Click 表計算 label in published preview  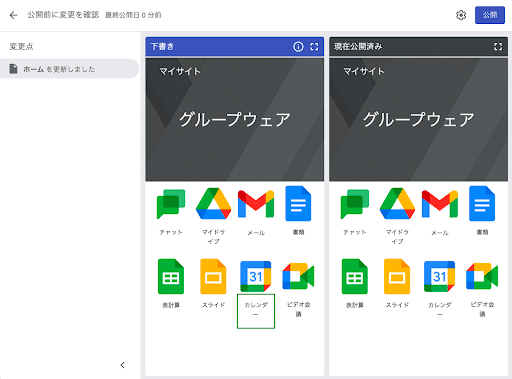pyautogui.click(x=355, y=305)
